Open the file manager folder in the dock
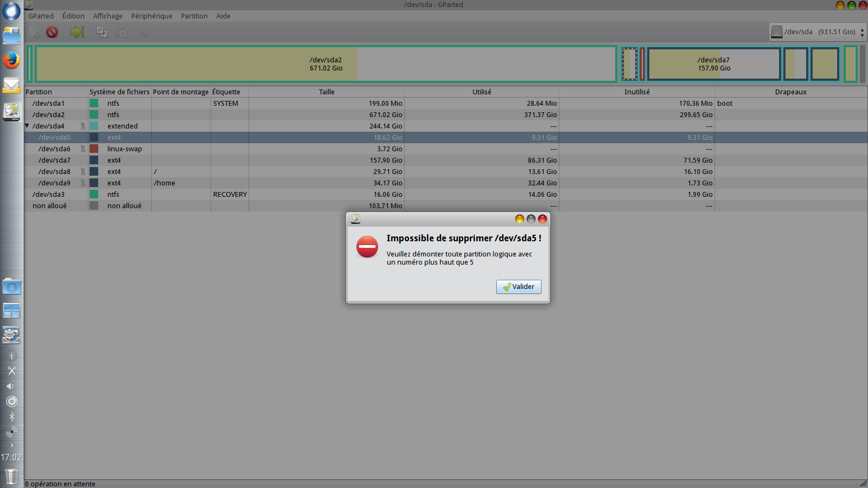 coord(11,36)
